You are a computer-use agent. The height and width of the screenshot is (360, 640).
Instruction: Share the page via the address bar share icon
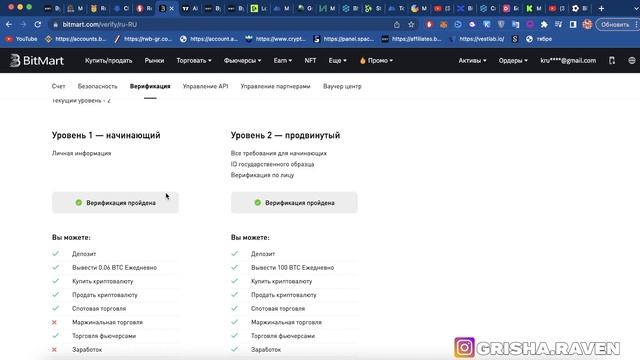tap(397, 24)
